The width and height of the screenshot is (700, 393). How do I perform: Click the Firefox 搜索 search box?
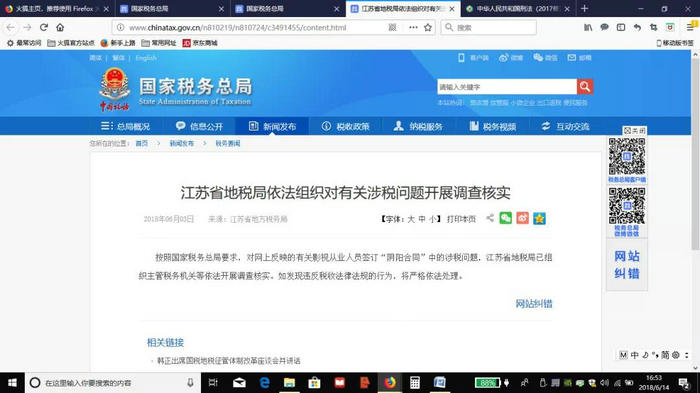pyautogui.click(x=488, y=27)
